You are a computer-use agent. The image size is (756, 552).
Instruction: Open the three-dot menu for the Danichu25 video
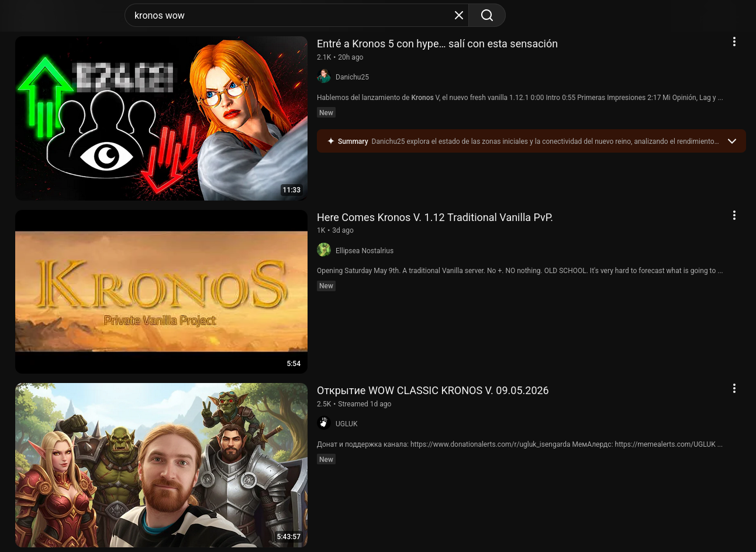coord(734,42)
